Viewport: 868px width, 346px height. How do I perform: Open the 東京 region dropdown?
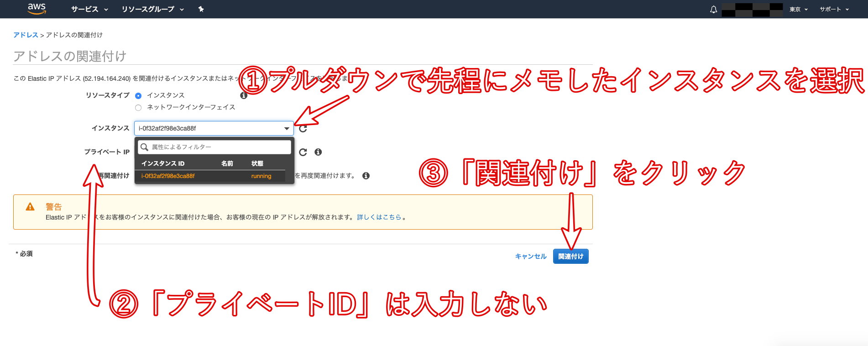[799, 9]
